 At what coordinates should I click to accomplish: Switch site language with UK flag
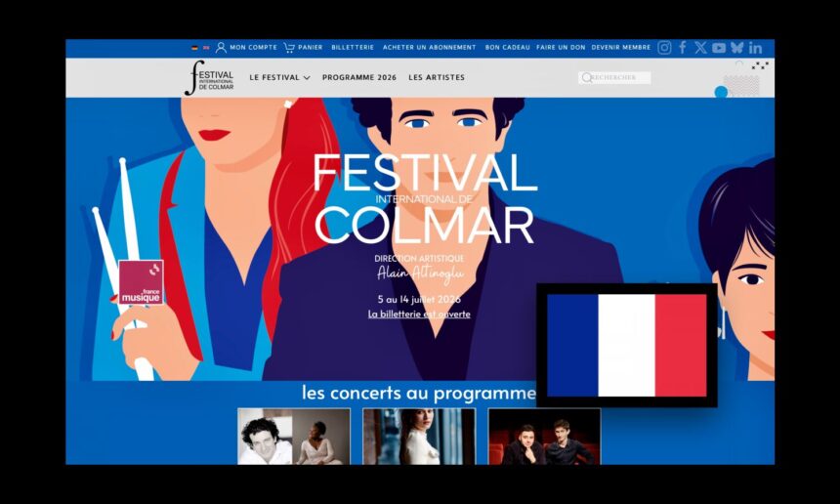coord(206,48)
